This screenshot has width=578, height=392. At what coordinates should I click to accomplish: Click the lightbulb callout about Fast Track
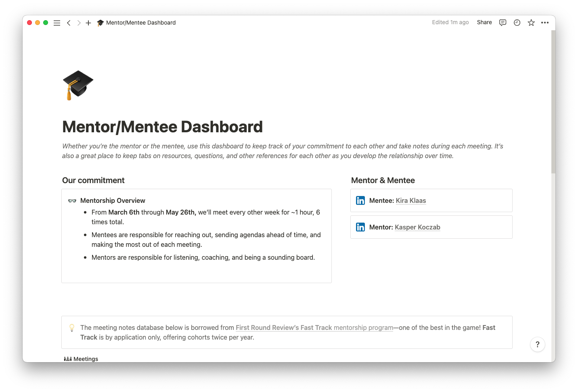72,328
